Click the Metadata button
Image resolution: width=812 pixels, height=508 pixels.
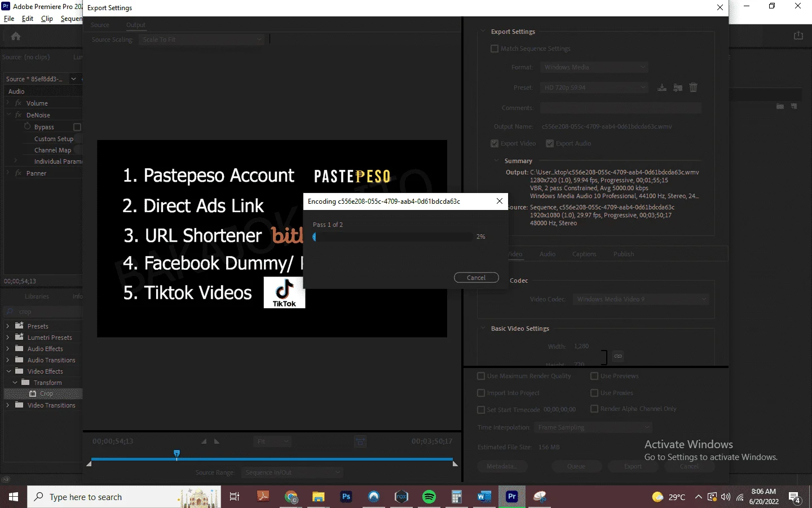(x=501, y=466)
